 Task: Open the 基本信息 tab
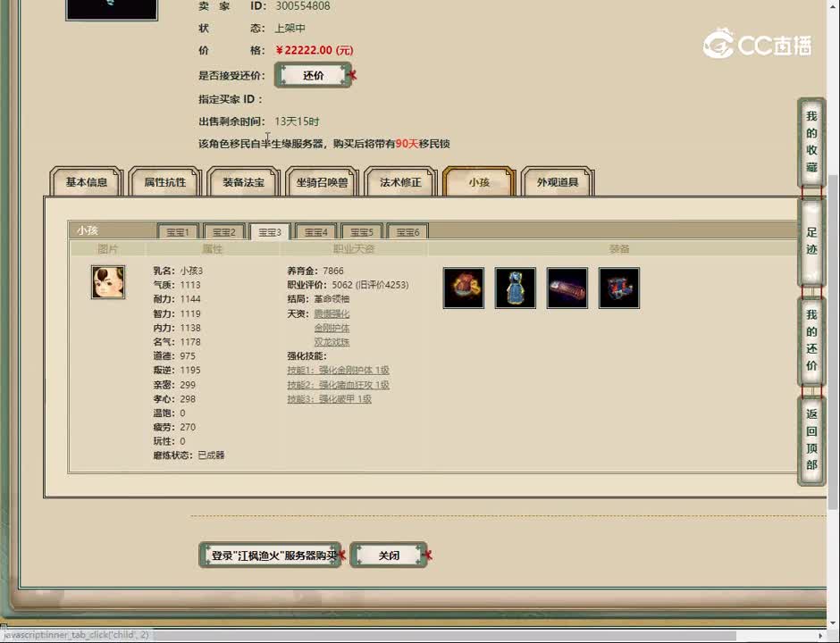[87, 182]
